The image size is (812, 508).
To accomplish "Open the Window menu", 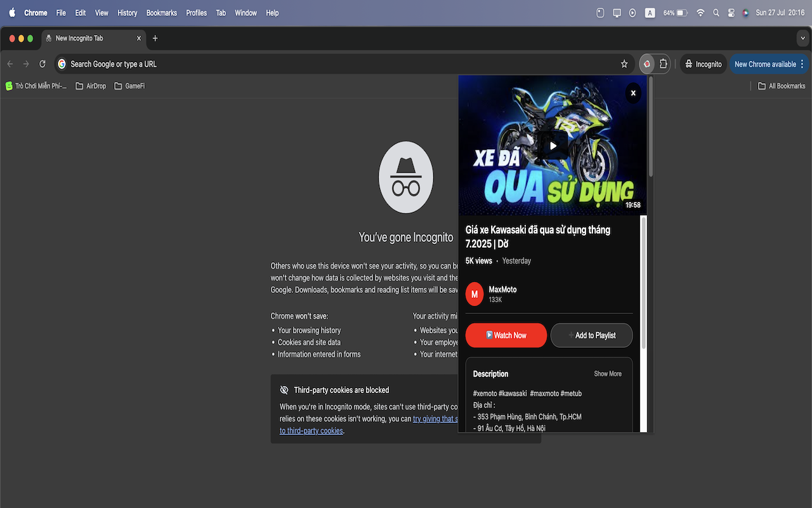I will point(246,13).
